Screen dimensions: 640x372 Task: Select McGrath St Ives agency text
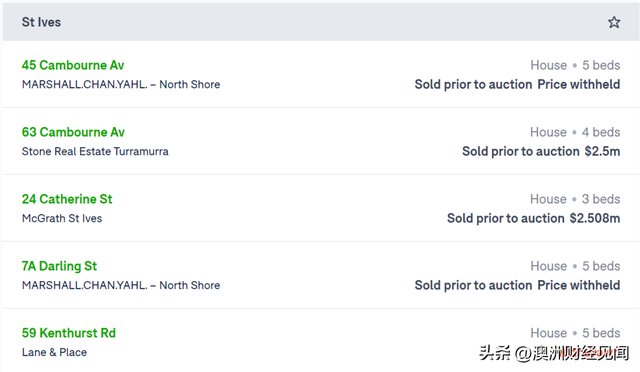[62, 218]
